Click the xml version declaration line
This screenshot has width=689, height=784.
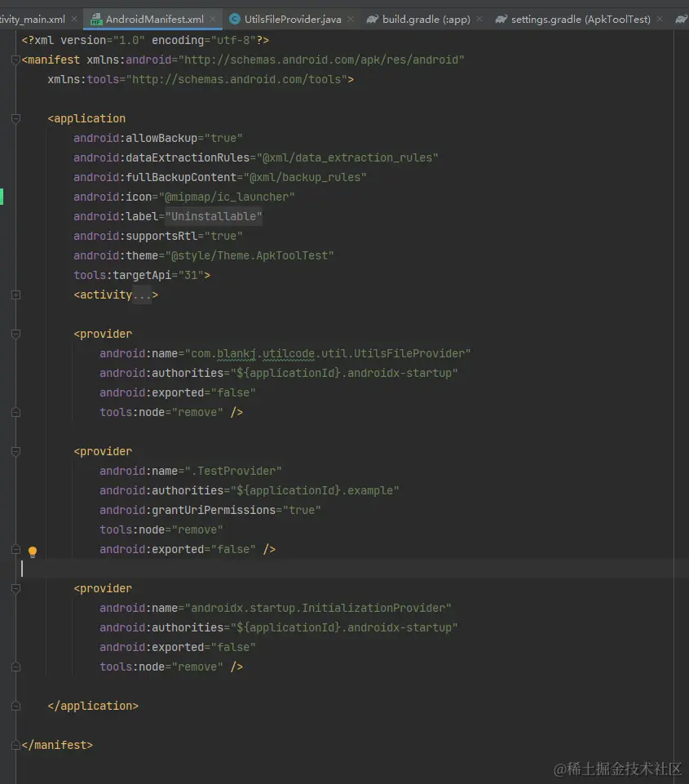tap(145, 40)
